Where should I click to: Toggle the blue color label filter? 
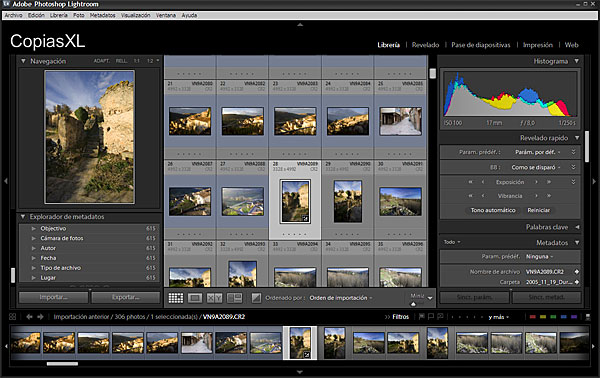[564, 317]
